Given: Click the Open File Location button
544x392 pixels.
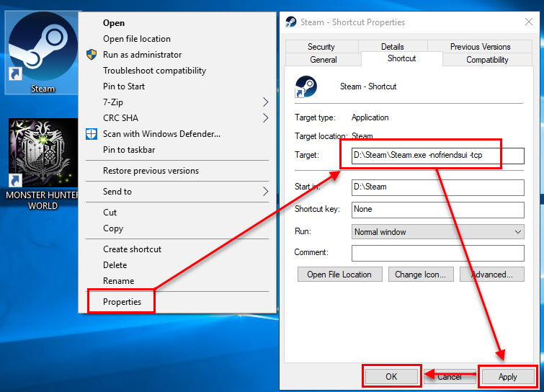Looking at the screenshot, I should click(339, 275).
